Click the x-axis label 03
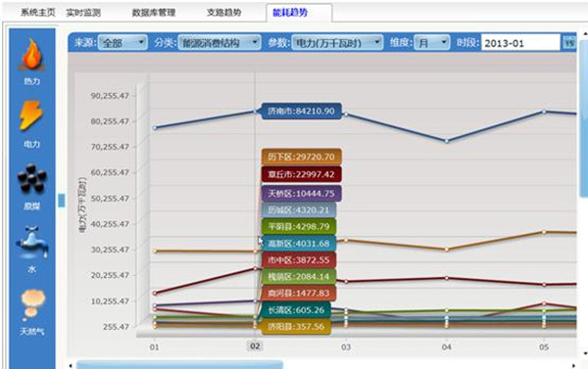 346,346
